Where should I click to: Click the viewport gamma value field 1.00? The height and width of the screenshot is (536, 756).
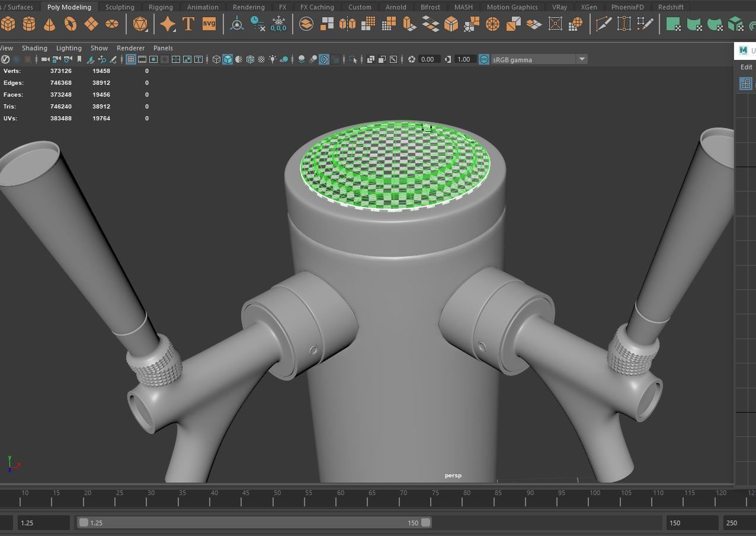point(465,59)
